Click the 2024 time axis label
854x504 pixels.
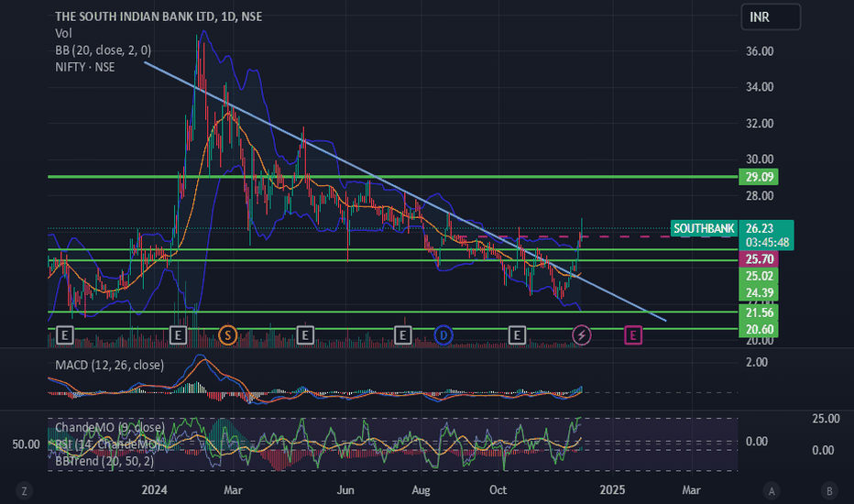[154, 490]
